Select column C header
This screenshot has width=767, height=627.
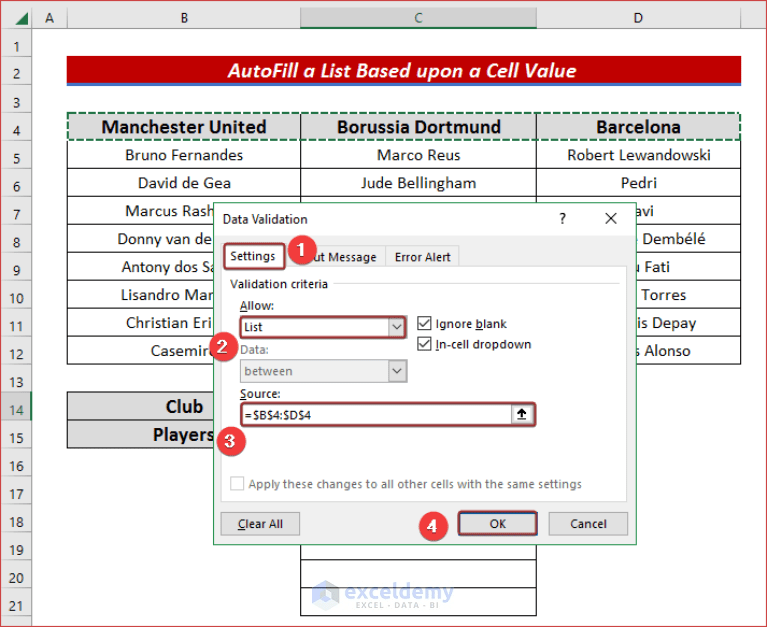pyautogui.click(x=418, y=18)
